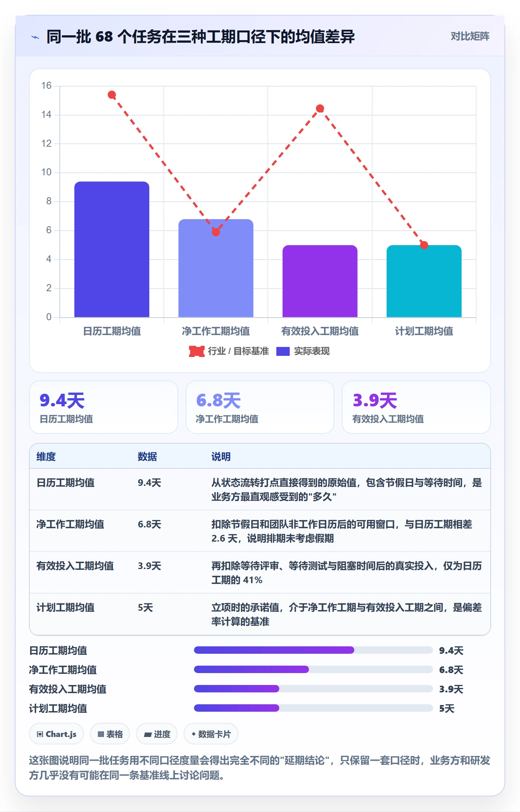Select the 净工作工期均值 table row name
This screenshot has height=812, width=520.
[70, 524]
